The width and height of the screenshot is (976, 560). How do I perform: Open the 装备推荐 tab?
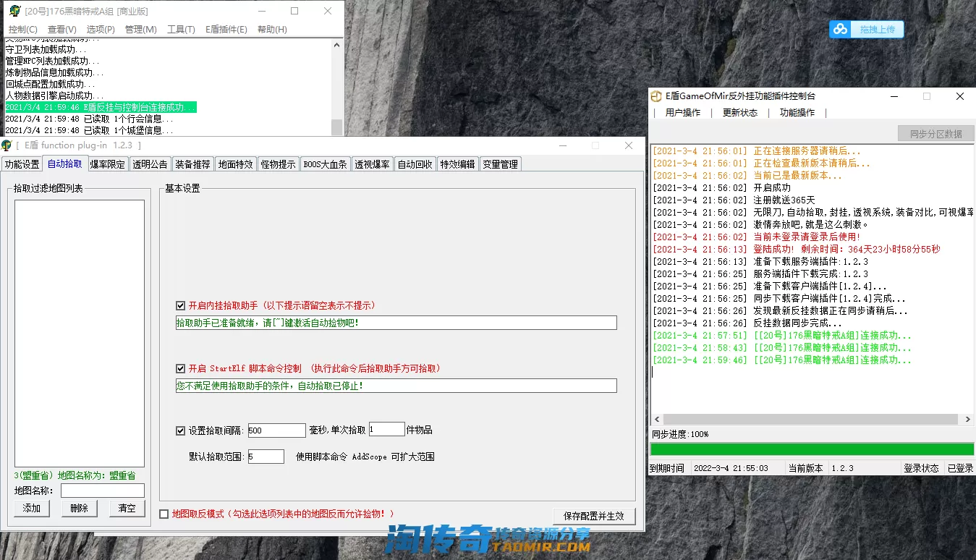[x=192, y=164]
